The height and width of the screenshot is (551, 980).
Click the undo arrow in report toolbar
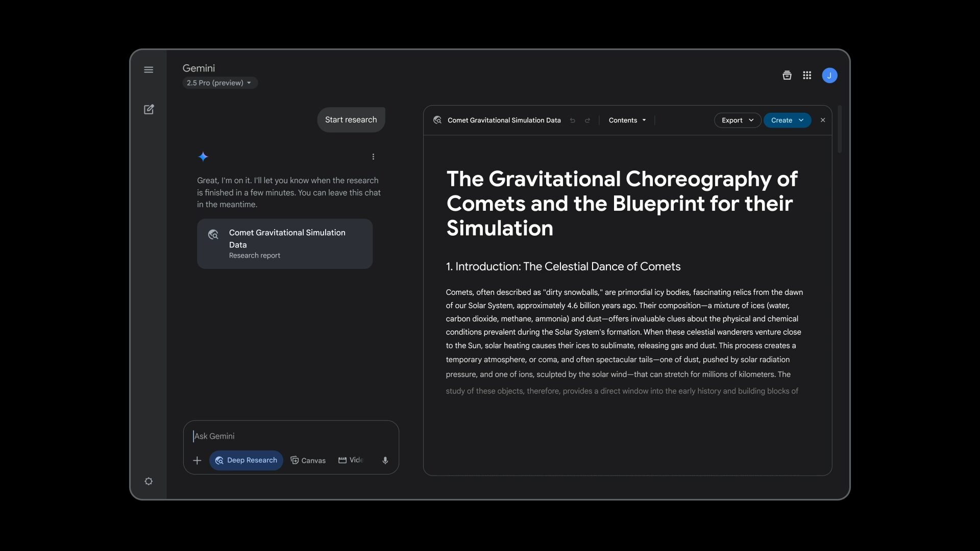click(x=573, y=120)
